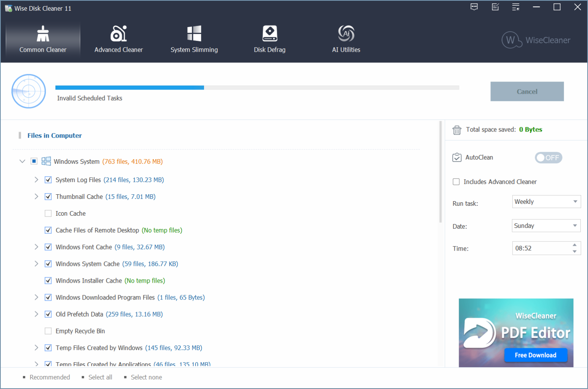The image size is (588, 389).
Task: Open the Common Cleaner tool
Action: pos(42,38)
